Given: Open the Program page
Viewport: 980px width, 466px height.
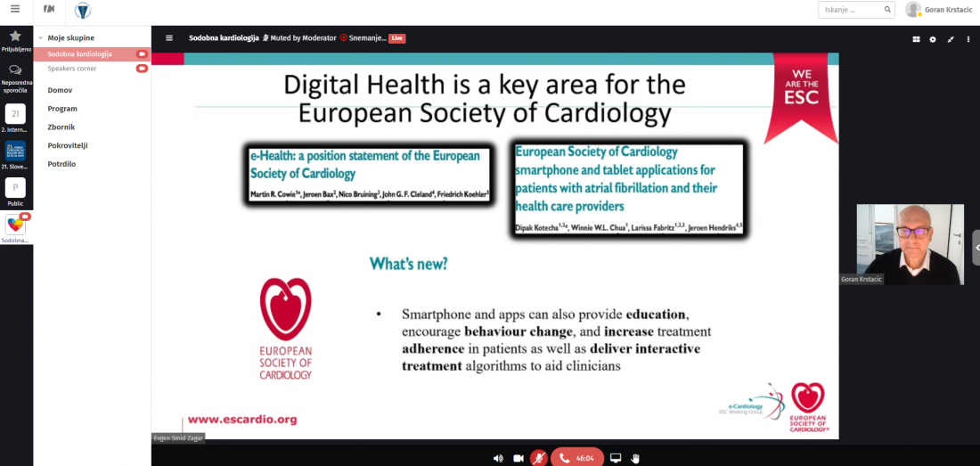Looking at the screenshot, I should click(x=62, y=109).
